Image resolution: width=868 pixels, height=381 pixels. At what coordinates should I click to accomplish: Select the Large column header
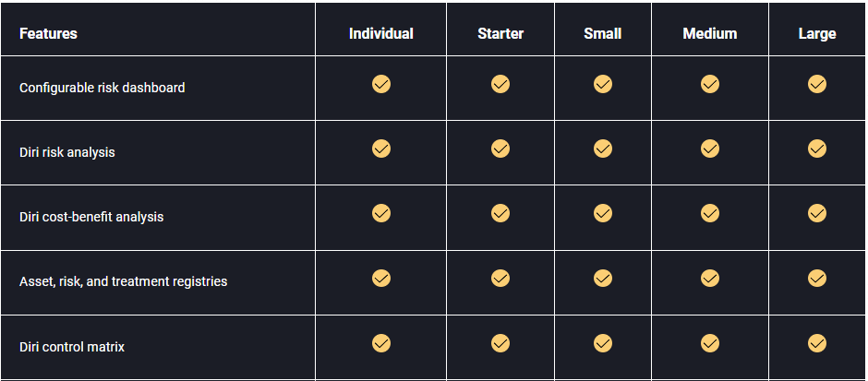(x=817, y=34)
